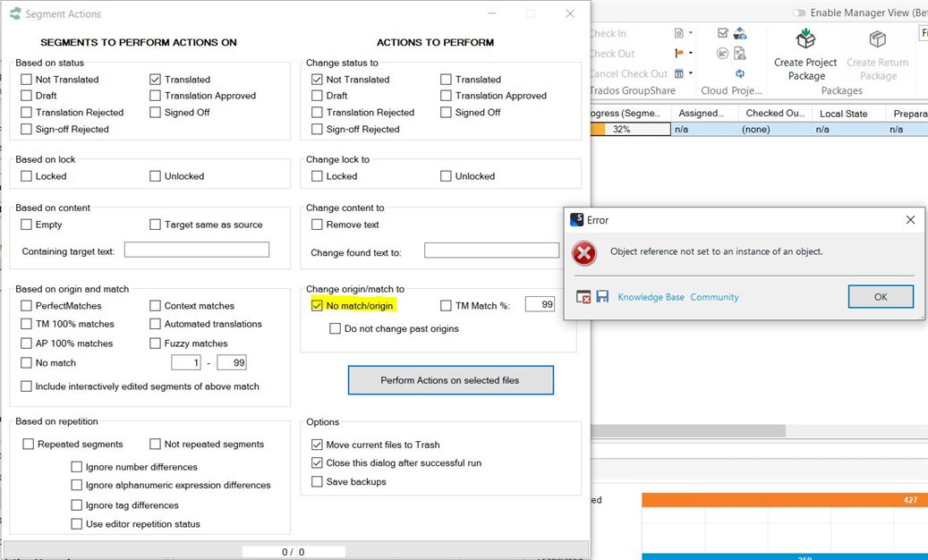Select the Check Out flag icon

(678, 54)
